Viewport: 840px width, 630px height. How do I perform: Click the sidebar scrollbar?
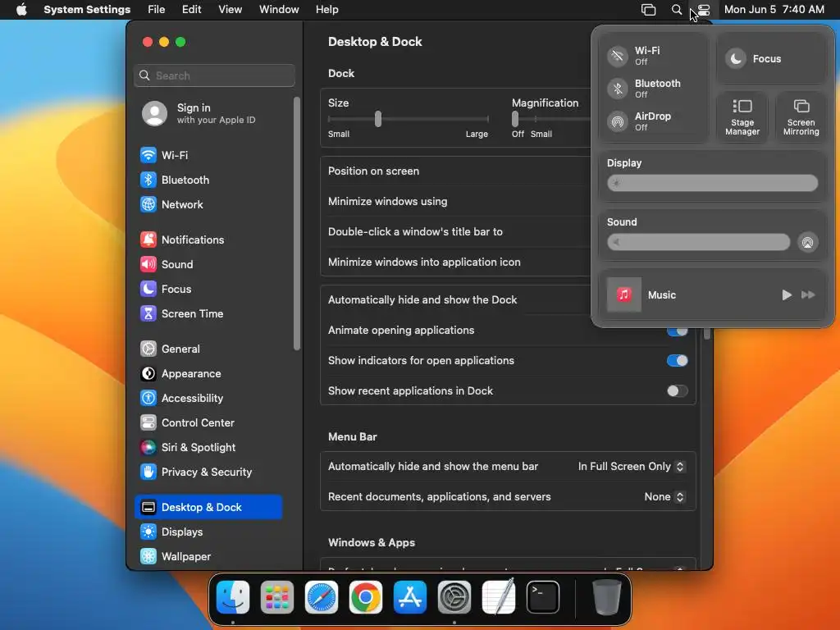pos(297,224)
